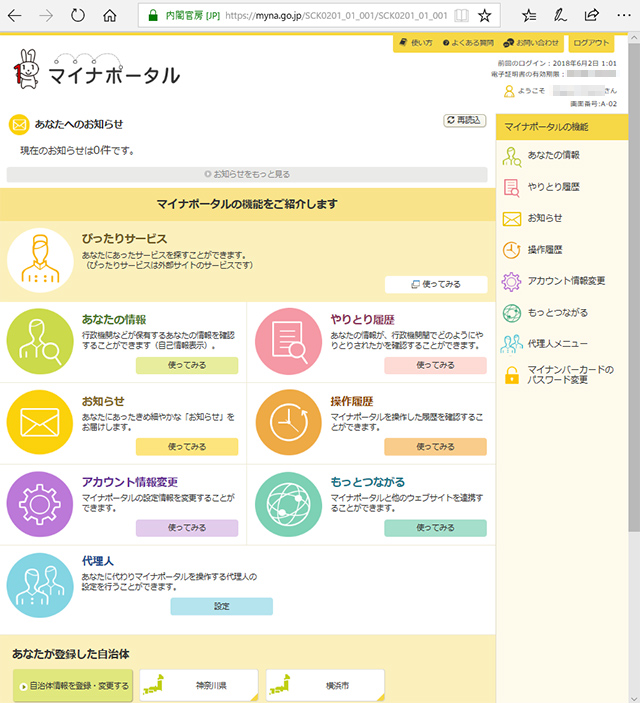
Task: Click 使ってみる under ぴったりサービス
Action: pyautogui.click(x=436, y=284)
